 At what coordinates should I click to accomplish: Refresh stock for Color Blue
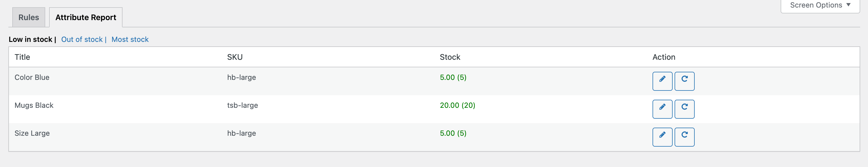tap(684, 81)
